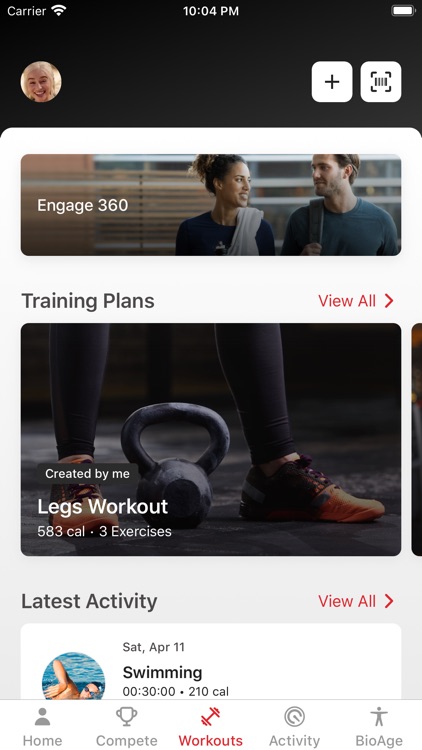Peek the next training plan card edge

(416, 440)
